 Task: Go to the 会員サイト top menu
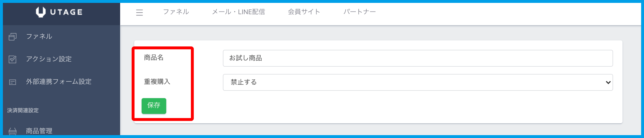304,12
